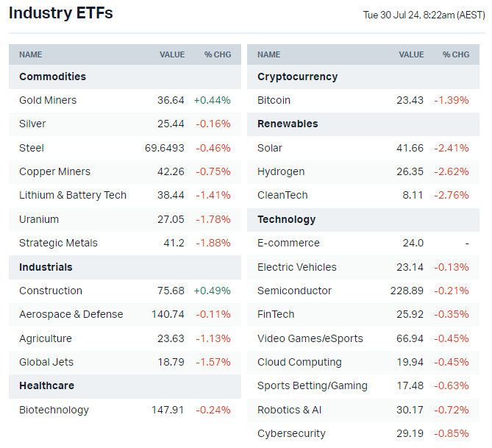Click the Robotics & AI ETF
The image size is (492, 448).
(x=290, y=410)
